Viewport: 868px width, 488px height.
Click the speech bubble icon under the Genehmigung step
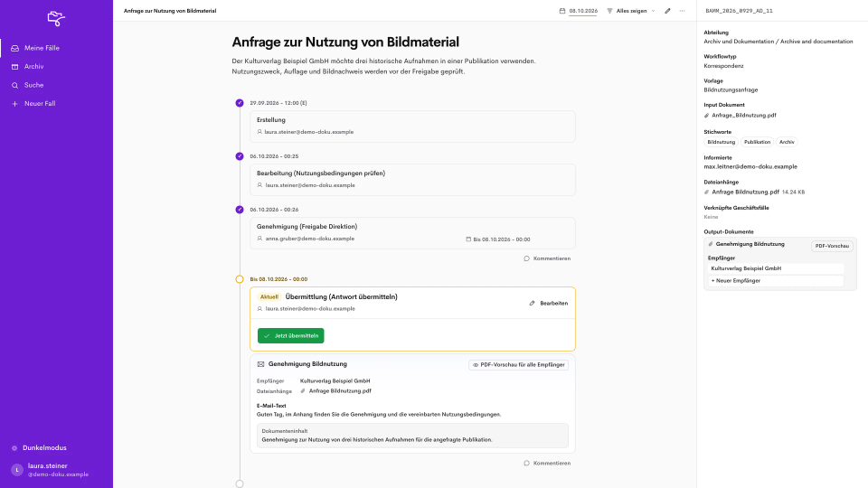pyautogui.click(x=526, y=258)
